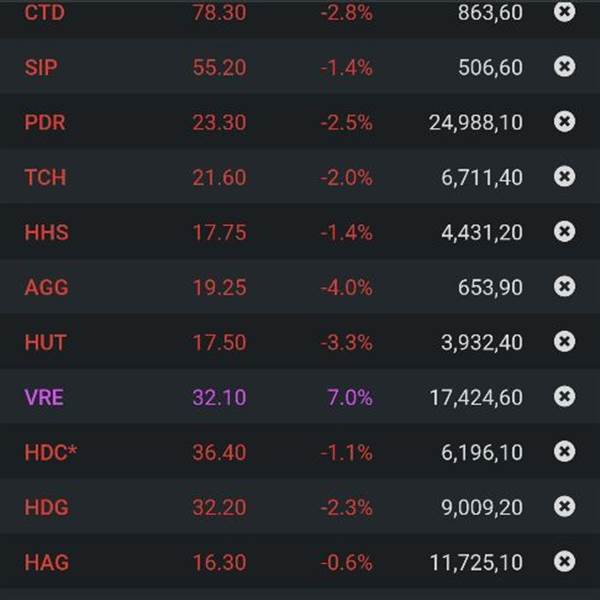Remove CTD from the watchlist

565,12
